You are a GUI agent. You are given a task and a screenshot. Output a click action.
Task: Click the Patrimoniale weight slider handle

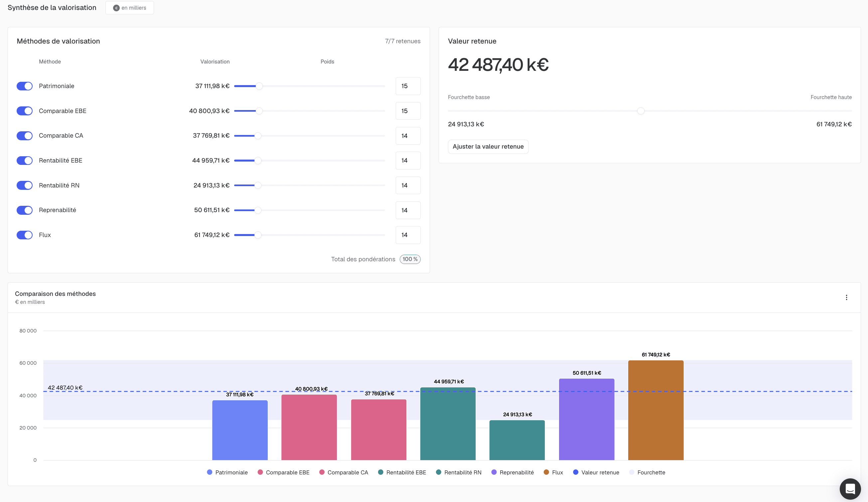(259, 86)
